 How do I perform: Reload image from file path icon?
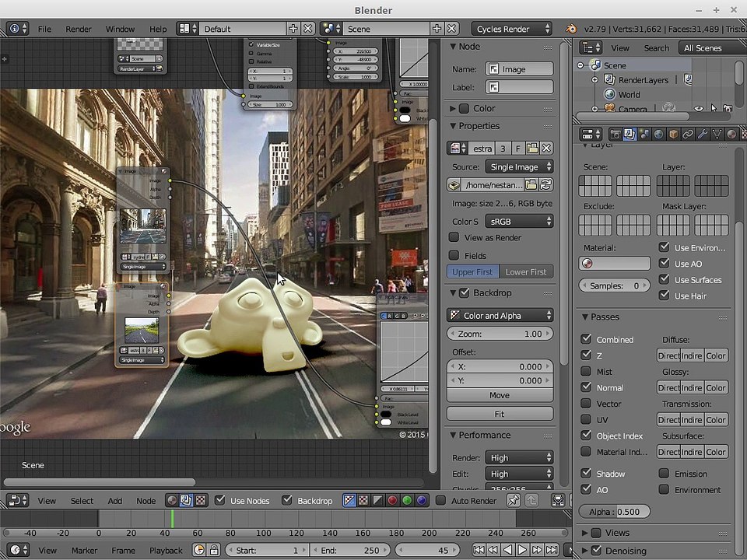546,185
